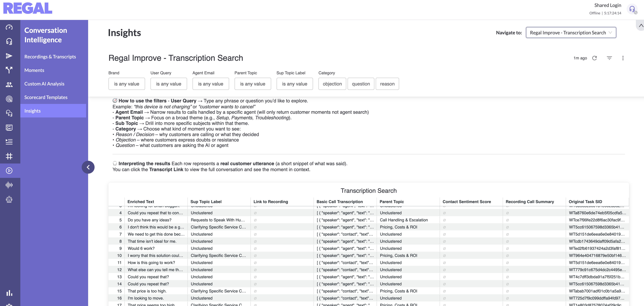This screenshot has width=644, height=306.
Task: Toggle the reason category filter
Action: click(x=387, y=84)
